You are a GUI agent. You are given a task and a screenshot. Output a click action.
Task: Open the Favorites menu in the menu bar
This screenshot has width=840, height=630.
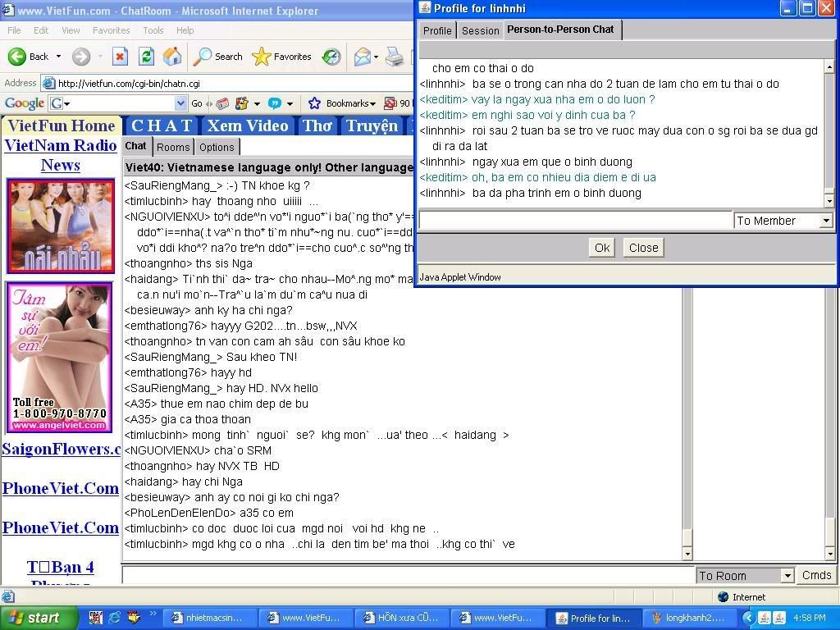(111, 30)
